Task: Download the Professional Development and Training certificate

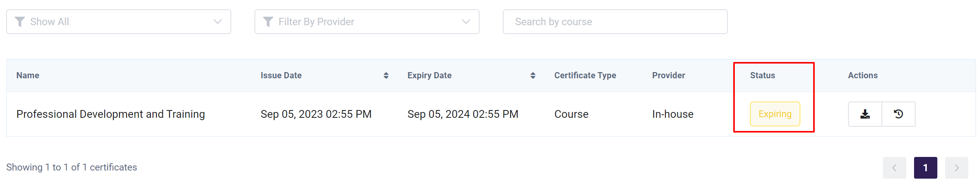Action: point(865,114)
